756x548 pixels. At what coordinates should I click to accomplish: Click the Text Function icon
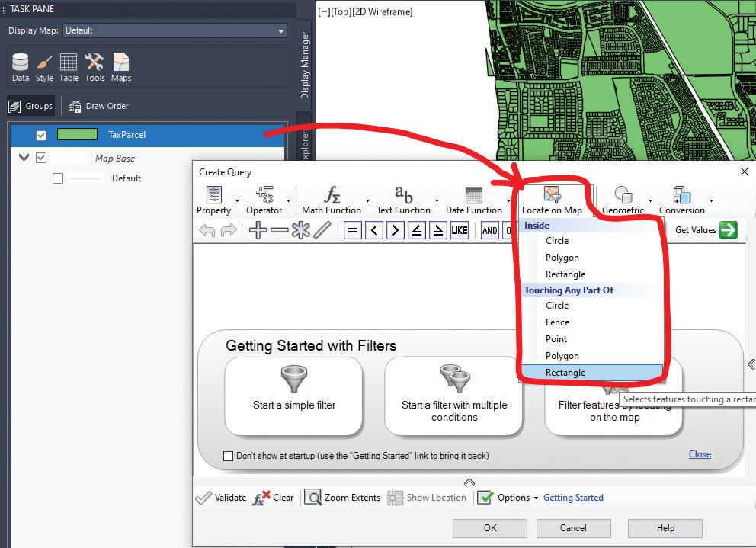(x=404, y=195)
